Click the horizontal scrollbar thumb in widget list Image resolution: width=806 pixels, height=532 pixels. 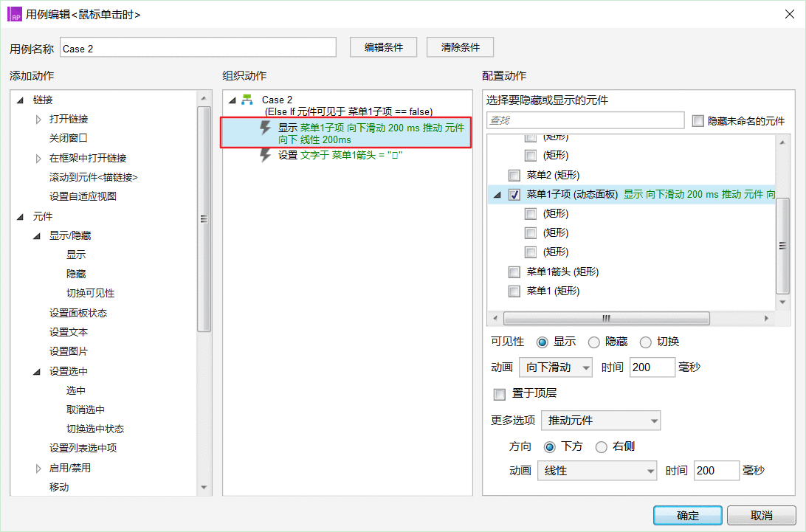tap(605, 319)
